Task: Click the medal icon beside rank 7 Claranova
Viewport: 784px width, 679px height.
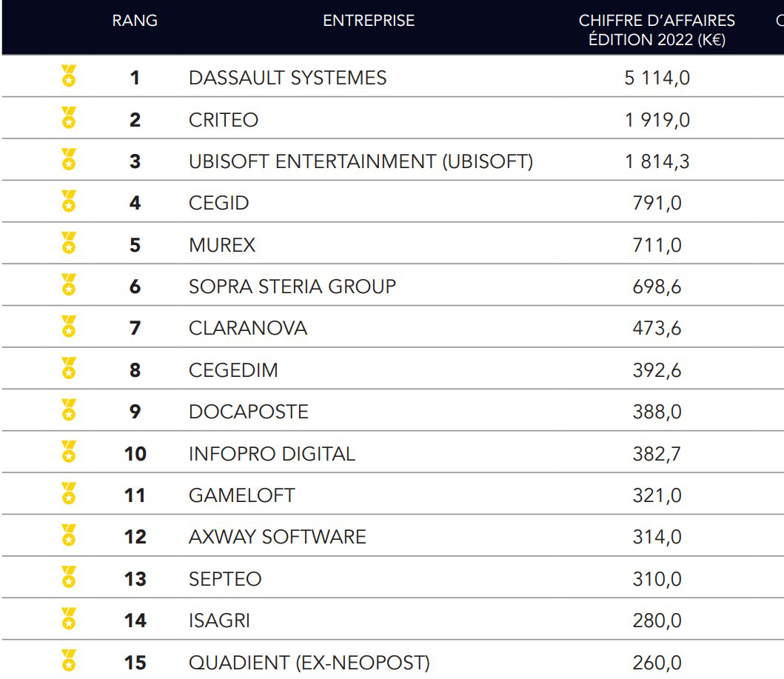Action: [x=69, y=327]
